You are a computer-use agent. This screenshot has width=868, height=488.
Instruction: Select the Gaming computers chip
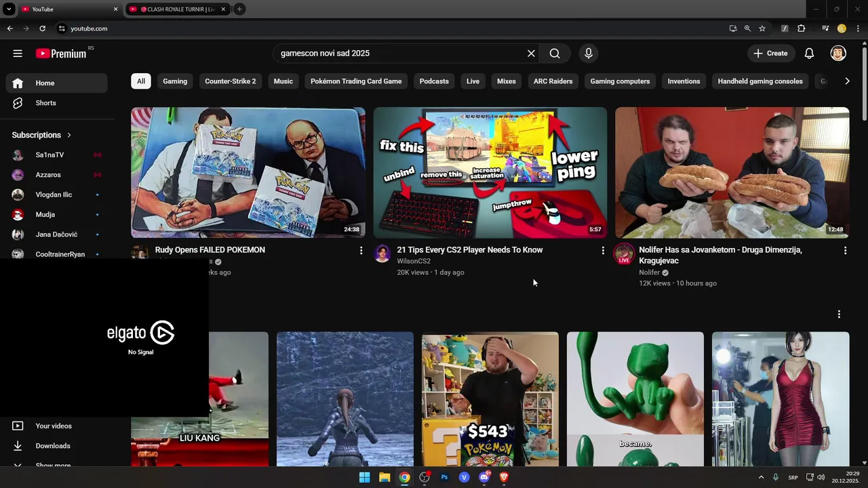point(620,81)
